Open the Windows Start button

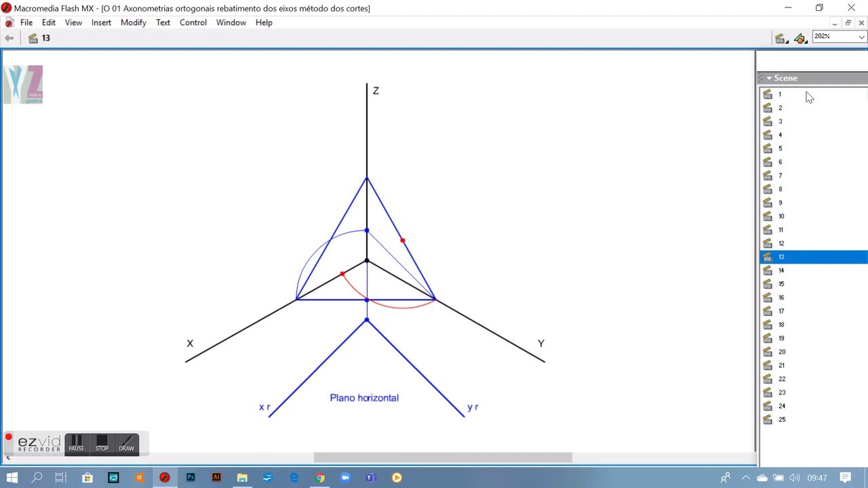[x=12, y=478]
